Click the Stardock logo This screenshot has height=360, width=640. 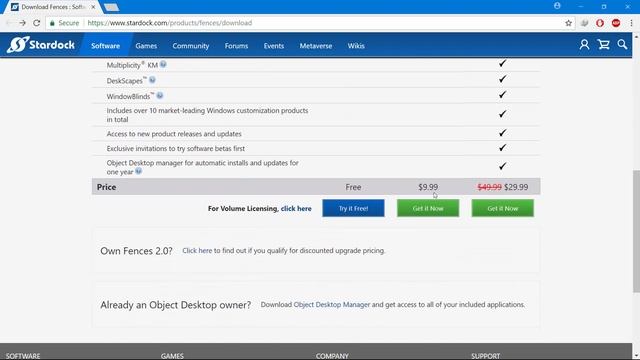(41, 44)
